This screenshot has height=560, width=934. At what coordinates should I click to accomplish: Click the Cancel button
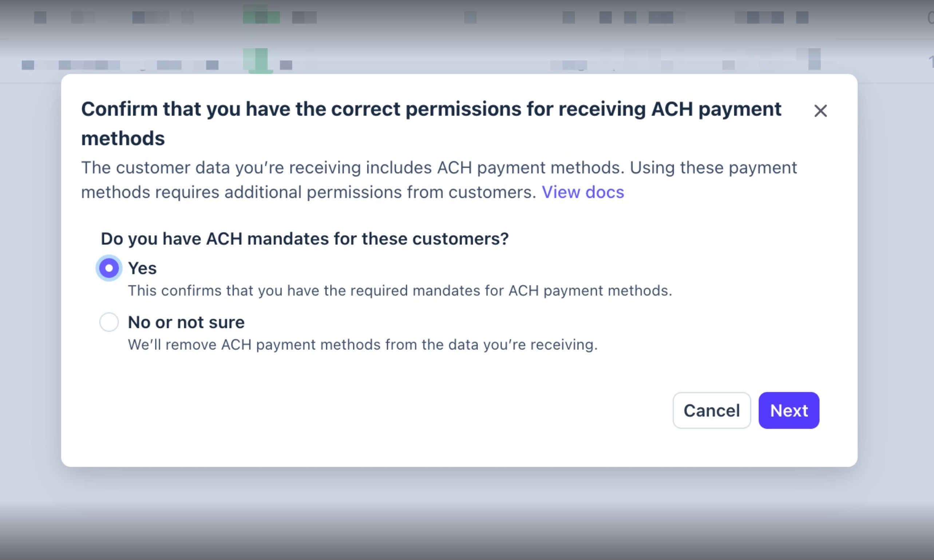tap(712, 410)
